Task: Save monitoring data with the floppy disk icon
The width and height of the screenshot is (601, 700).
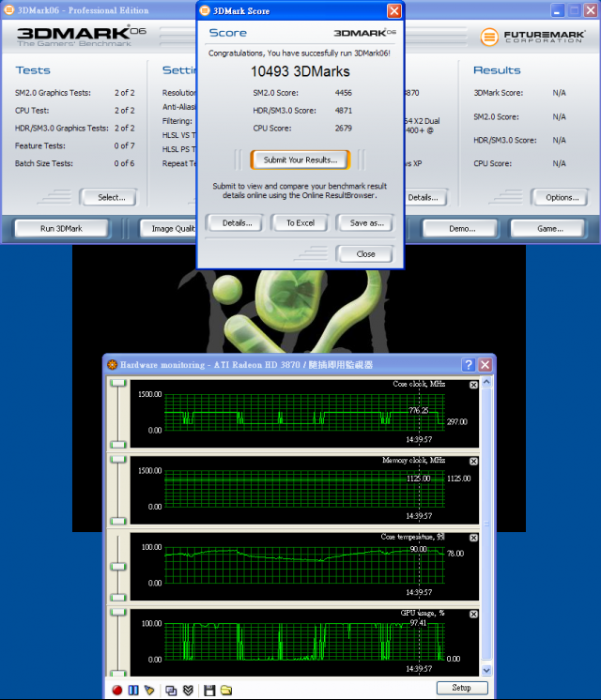Action: pyautogui.click(x=209, y=691)
